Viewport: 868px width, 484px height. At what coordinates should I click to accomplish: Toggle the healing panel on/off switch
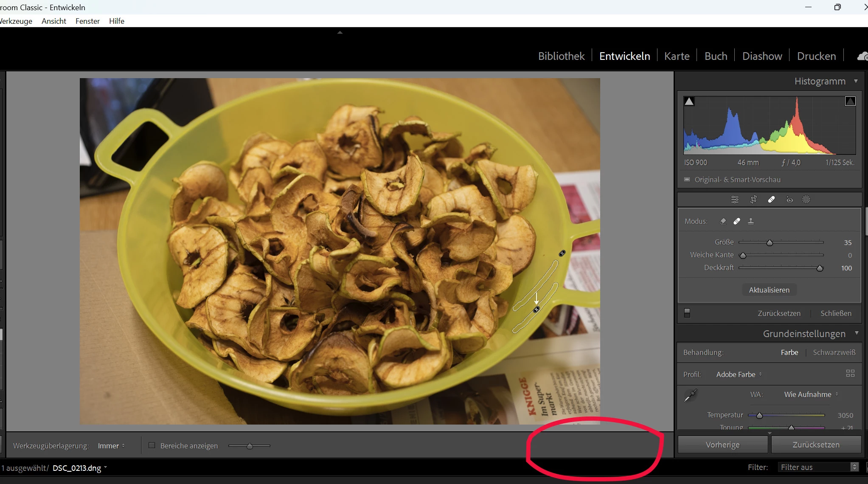(x=687, y=313)
